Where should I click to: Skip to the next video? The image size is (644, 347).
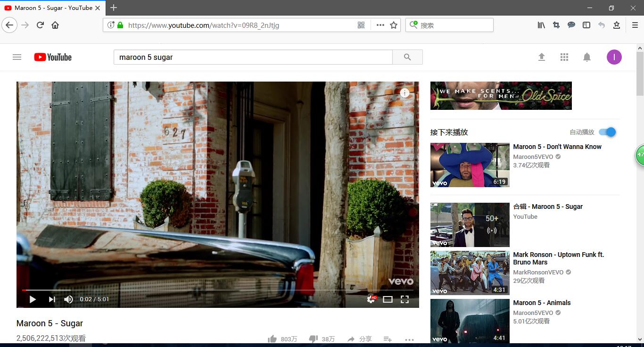52,299
